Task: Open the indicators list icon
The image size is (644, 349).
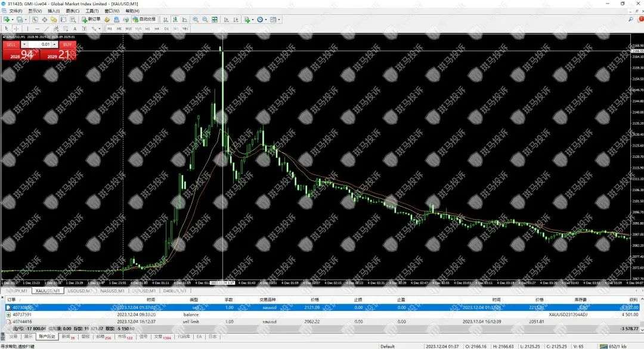Action: [247, 19]
